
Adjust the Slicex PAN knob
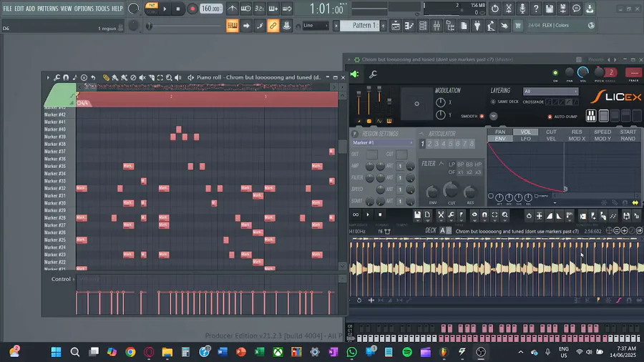[x=570, y=73]
